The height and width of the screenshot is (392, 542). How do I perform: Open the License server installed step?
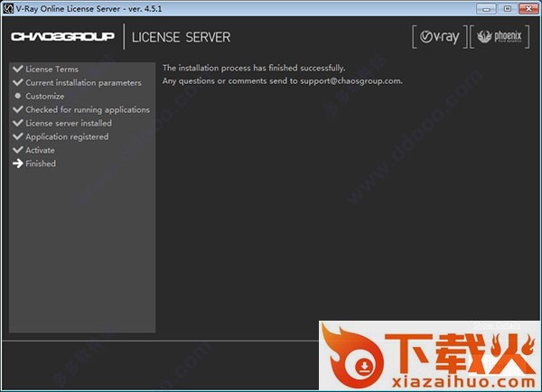(x=69, y=124)
